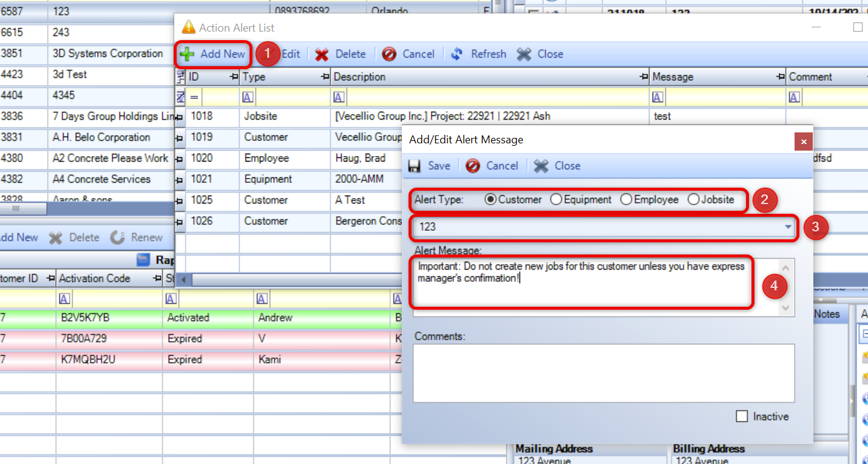Click 2000-AMM description cell

[x=365, y=179]
